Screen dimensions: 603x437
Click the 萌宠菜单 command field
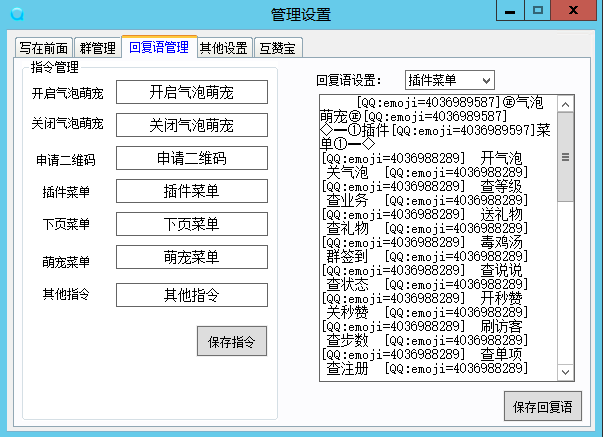[191, 257]
